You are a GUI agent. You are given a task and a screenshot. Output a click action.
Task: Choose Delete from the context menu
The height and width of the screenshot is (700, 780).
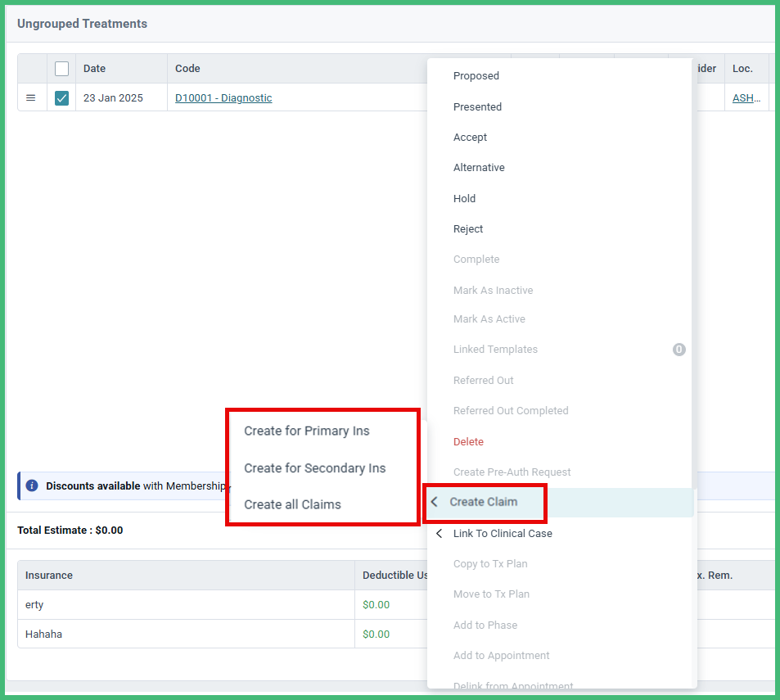[468, 441]
